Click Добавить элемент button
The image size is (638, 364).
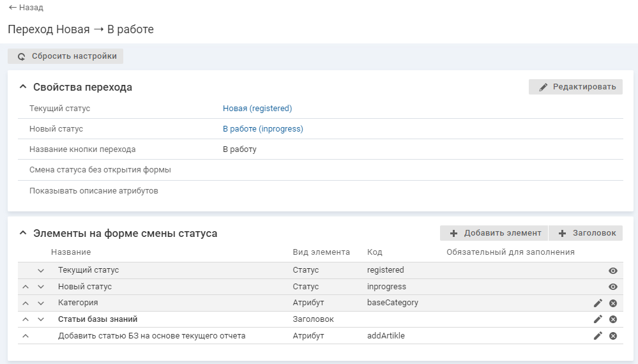pyautogui.click(x=495, y=233)
